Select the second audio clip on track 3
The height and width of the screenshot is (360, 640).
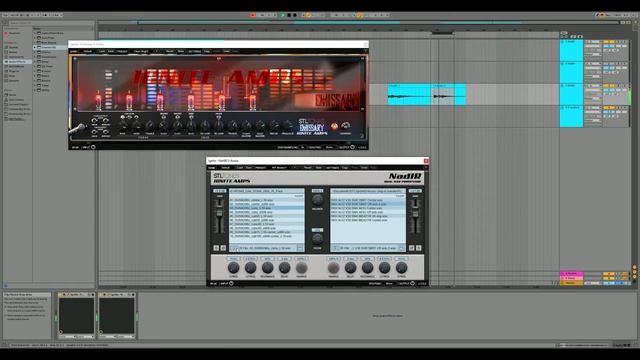[448, 95]
